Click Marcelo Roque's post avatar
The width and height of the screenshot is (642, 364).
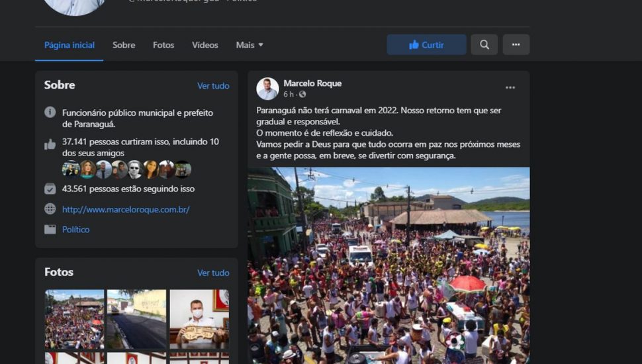(x=267, y=89)
